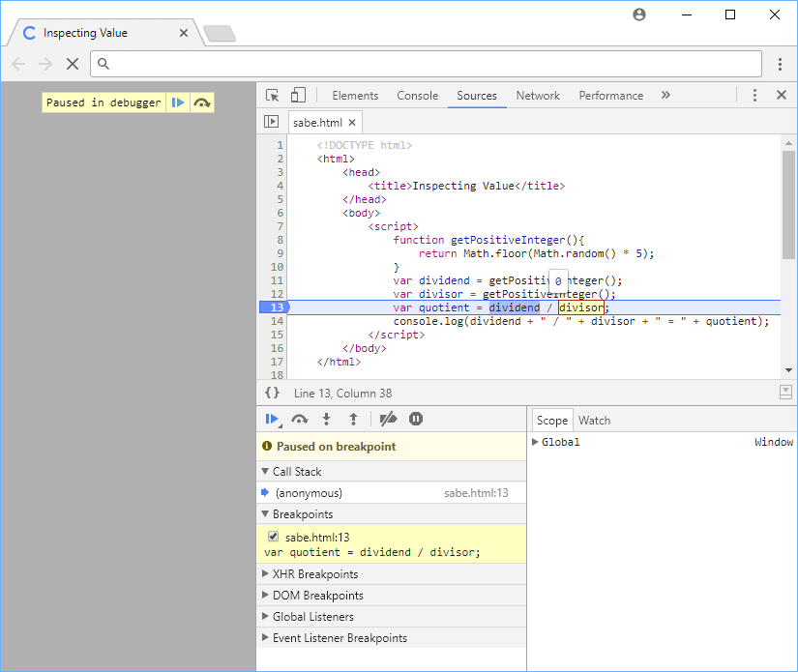Set a breakpoint on line 14 gutter
Screen dimensions: 798x672
pyautogui.click(x=277, y=321)
